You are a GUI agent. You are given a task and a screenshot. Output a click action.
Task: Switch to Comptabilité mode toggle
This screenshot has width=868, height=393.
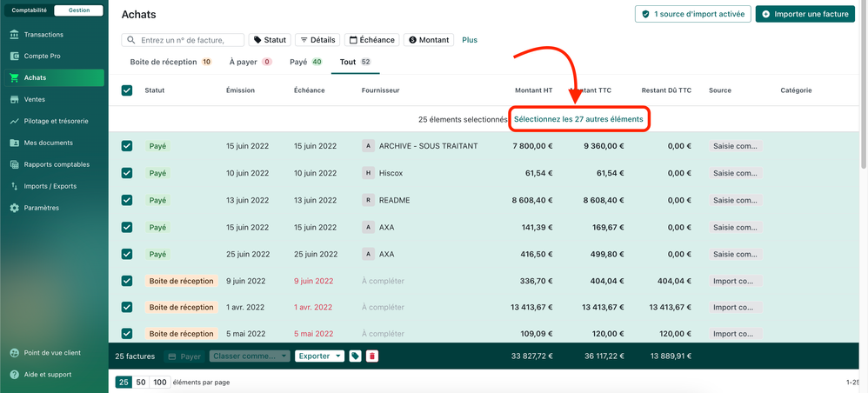tap(30, 10)
